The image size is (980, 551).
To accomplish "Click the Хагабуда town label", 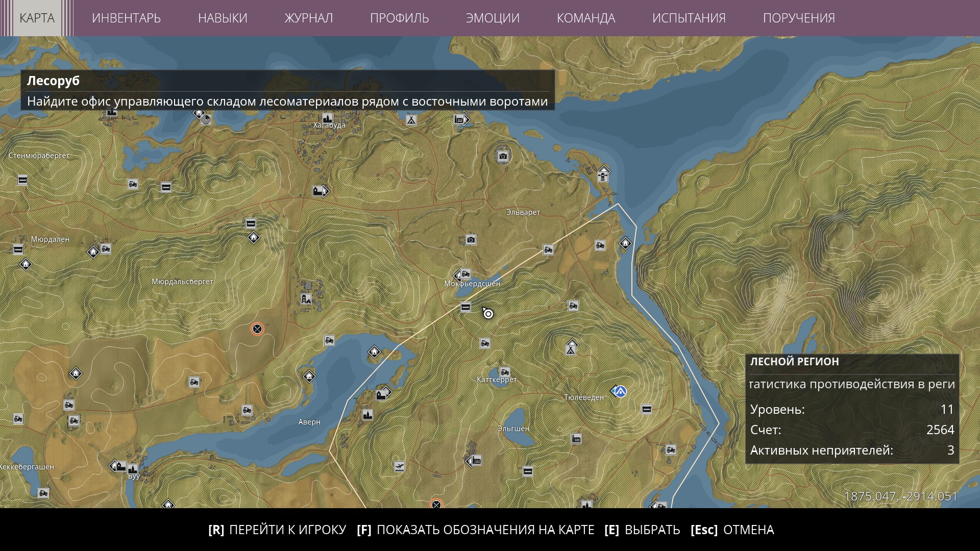I will pyautogui.click(x=329, y=126).
